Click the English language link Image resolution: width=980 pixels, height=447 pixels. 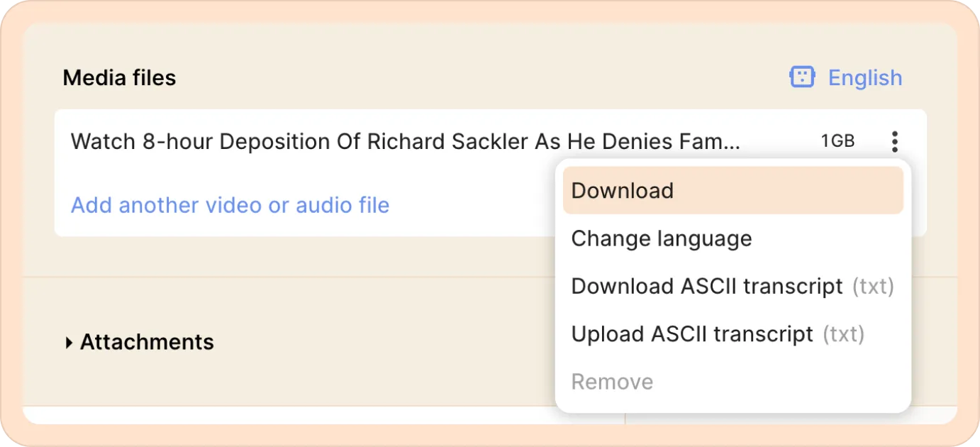(x=865, y=77)
